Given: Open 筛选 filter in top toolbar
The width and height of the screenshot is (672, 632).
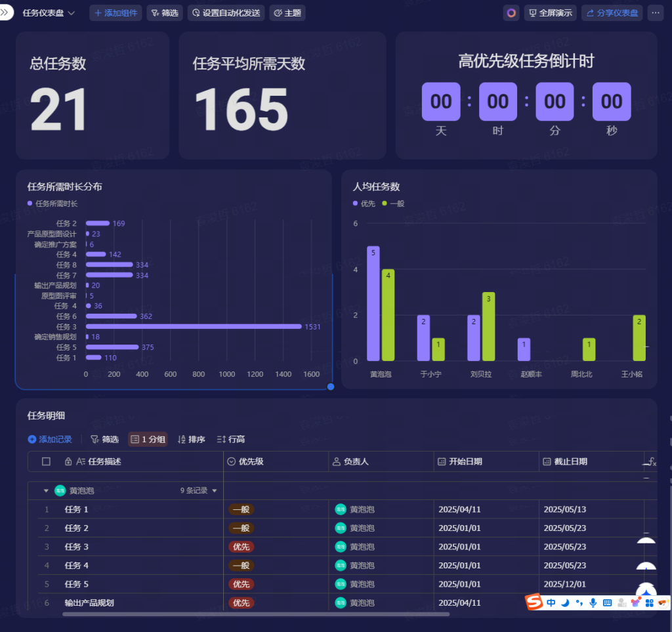Looking at the screenshot, I should (165, 13).
